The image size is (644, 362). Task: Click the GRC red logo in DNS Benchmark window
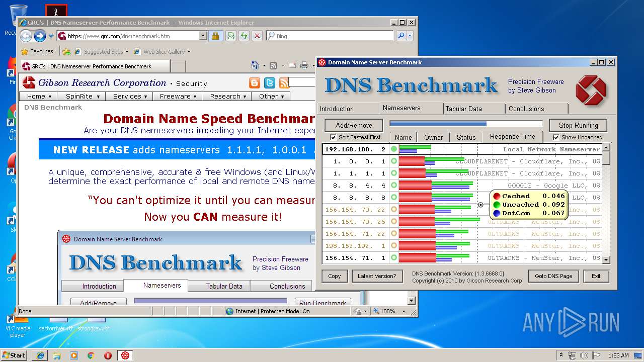591,90
